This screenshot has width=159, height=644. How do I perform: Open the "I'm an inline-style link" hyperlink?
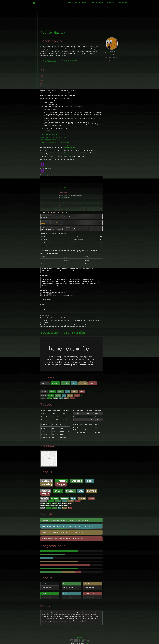(49, 135)
